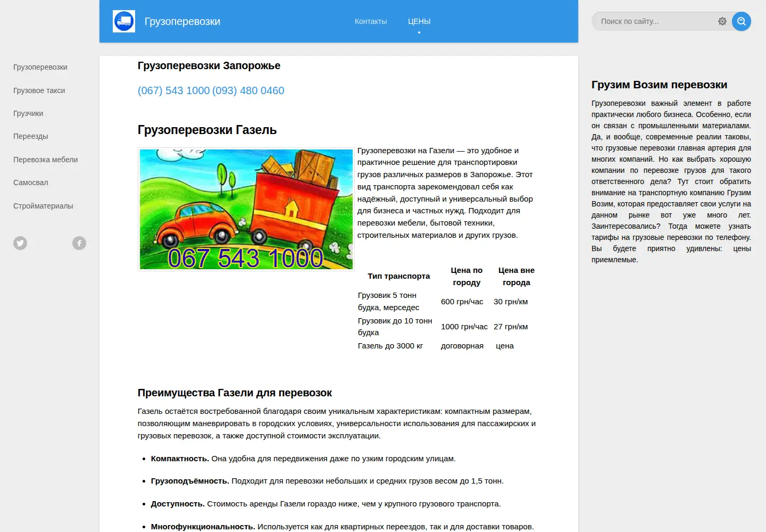
Task: Click the Грузим Возим перевозки heading
Action: 660,85
